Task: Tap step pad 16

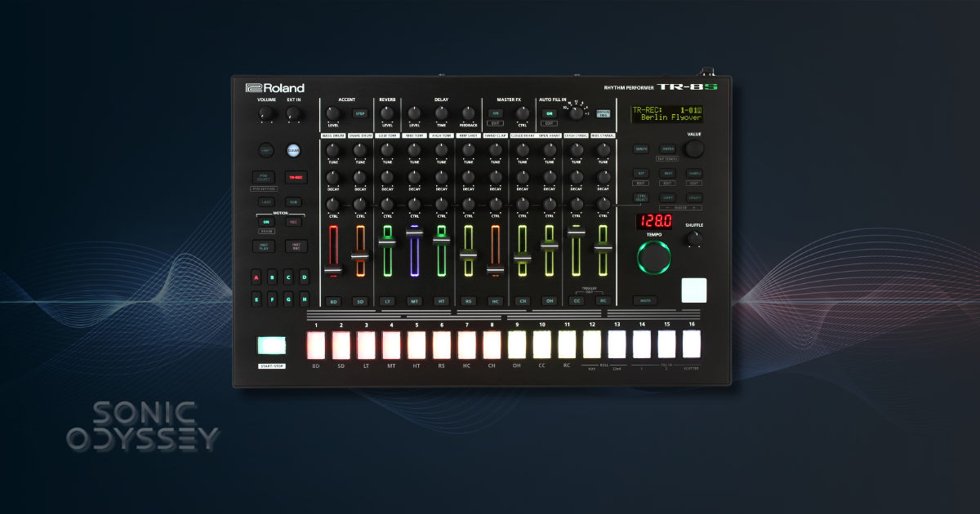Action: click(x=693, y=344)
